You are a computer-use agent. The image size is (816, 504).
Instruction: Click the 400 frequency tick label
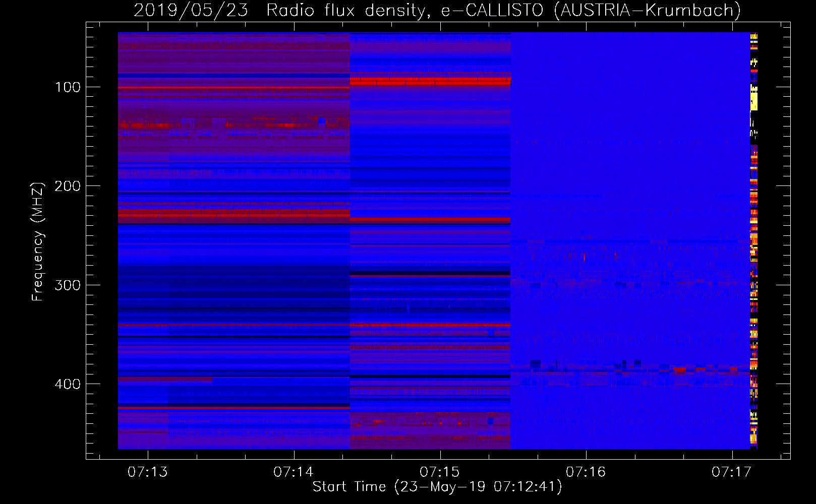[x=68, y=384]
